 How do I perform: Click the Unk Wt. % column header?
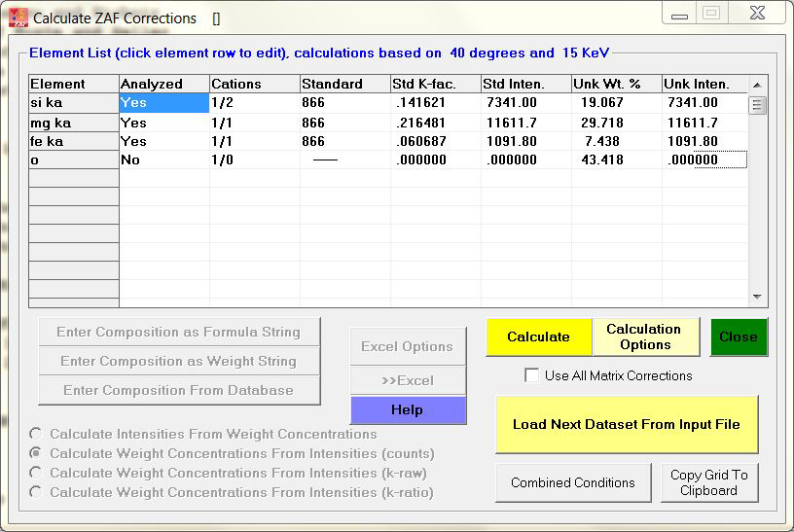coord(615,85)
